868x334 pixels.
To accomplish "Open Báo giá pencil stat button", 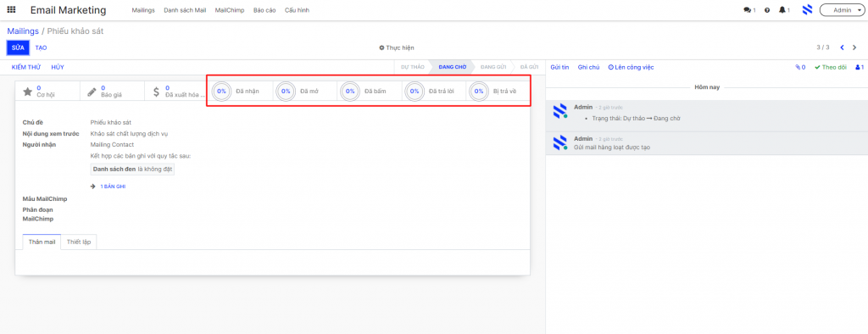I will (x=113, y=92).
